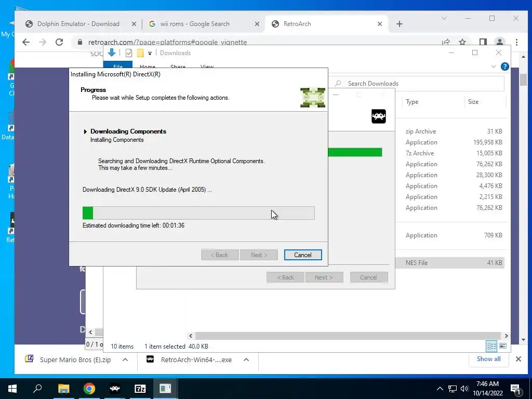The height and width of the screenshot is (399, 532).
Task: Open notification center
Action: (x=516, y=389)
